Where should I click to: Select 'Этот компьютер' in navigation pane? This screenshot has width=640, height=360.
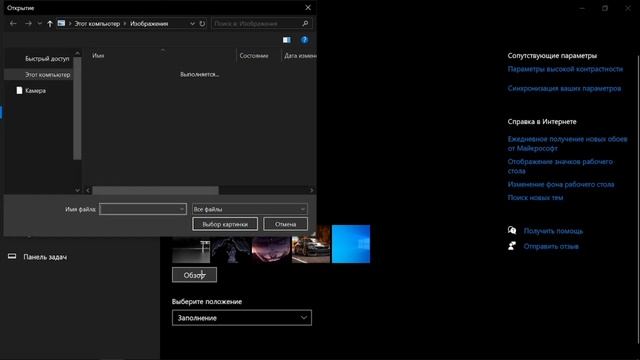click(x=47, y=75)
